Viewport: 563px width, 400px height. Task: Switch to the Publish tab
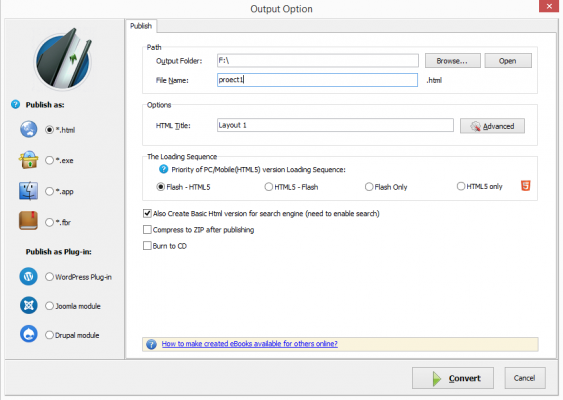tap(141, 26)
